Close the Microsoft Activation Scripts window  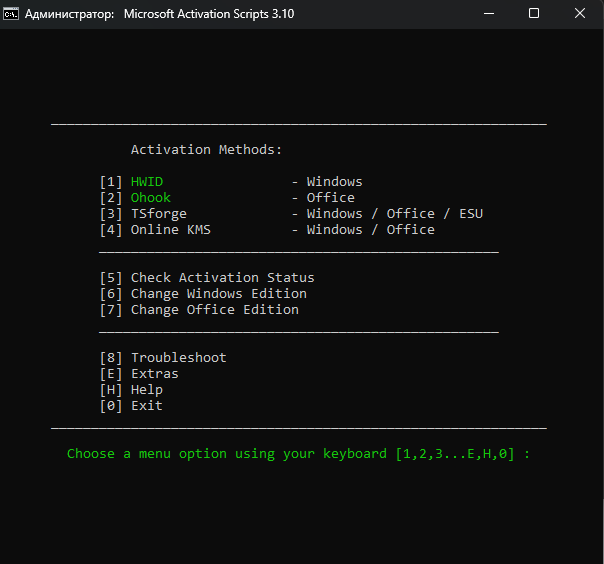coord(580,14)
